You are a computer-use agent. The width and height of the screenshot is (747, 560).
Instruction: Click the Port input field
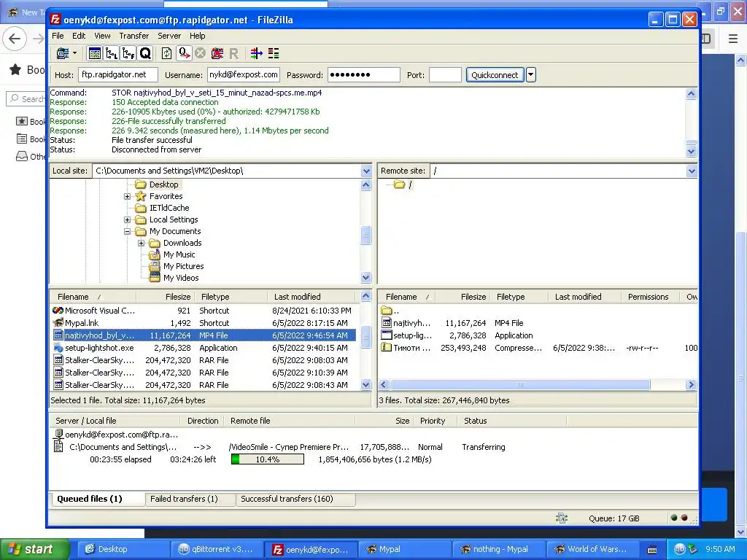(x=445, y=75)
